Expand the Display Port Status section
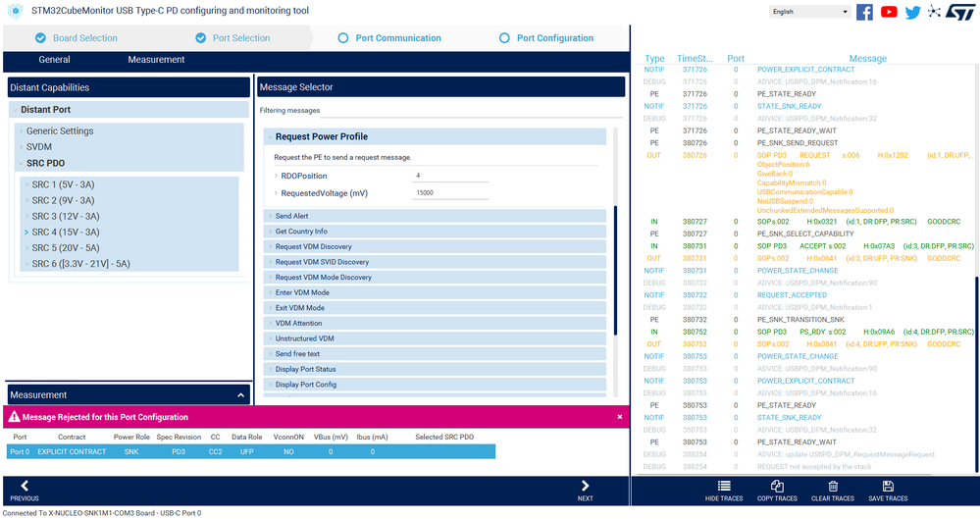Viewport: 980px width, 519px height. (x=435, y=369)
